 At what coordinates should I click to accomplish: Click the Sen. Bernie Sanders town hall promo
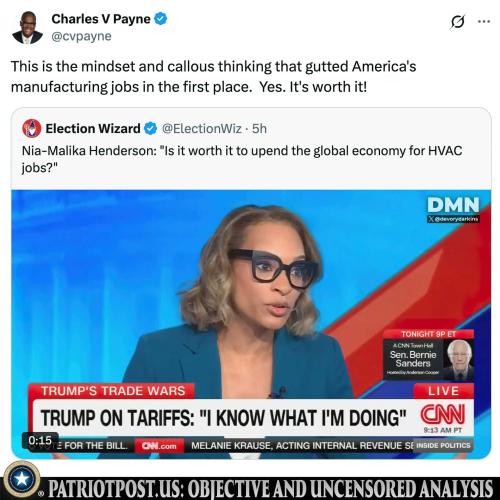(428, 355)
